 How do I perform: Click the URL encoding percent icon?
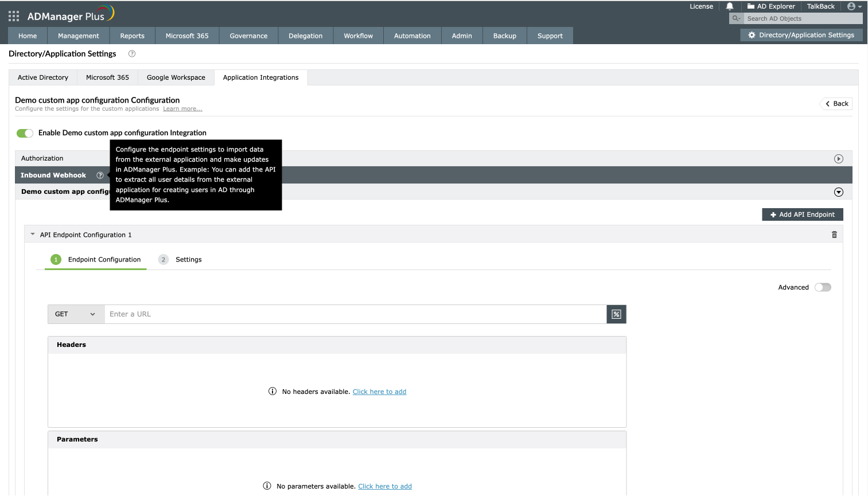pyautogui.click(x=616, y=314)
